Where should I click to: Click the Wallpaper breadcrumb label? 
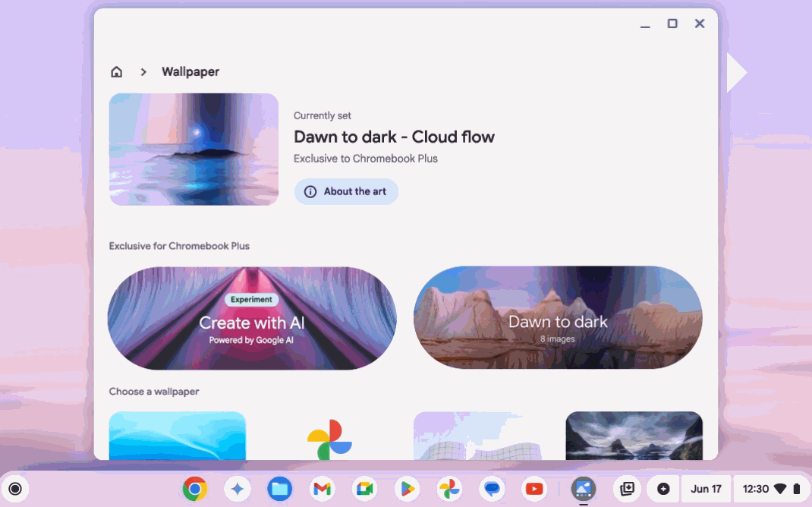coord(190,72)
